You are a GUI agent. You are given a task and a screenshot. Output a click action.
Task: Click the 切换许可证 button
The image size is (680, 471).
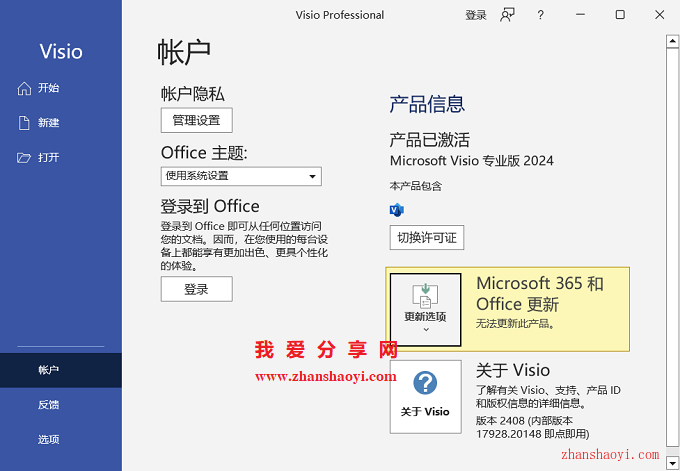[427, 237]
